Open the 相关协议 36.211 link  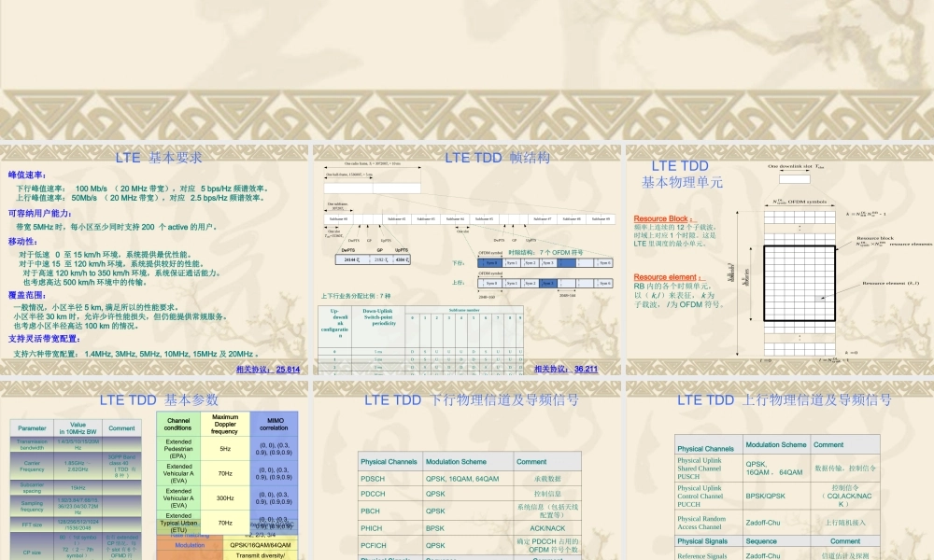click(x=566, y=369)
